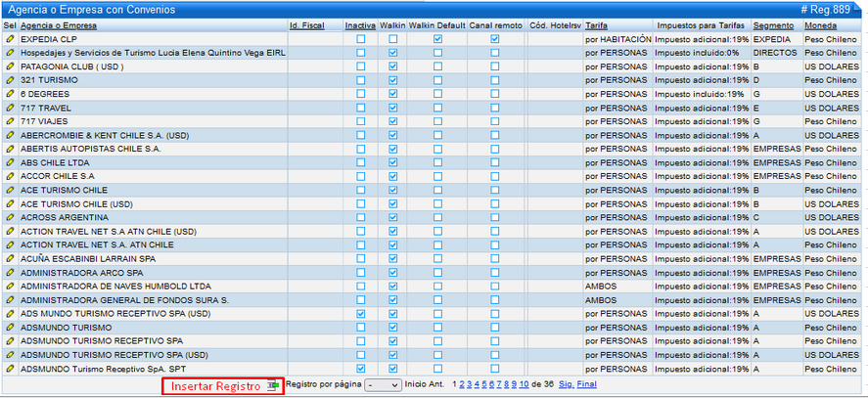Go to page 5 of results
The width and height of the screenshot is (868, 398).
[483, 384]
